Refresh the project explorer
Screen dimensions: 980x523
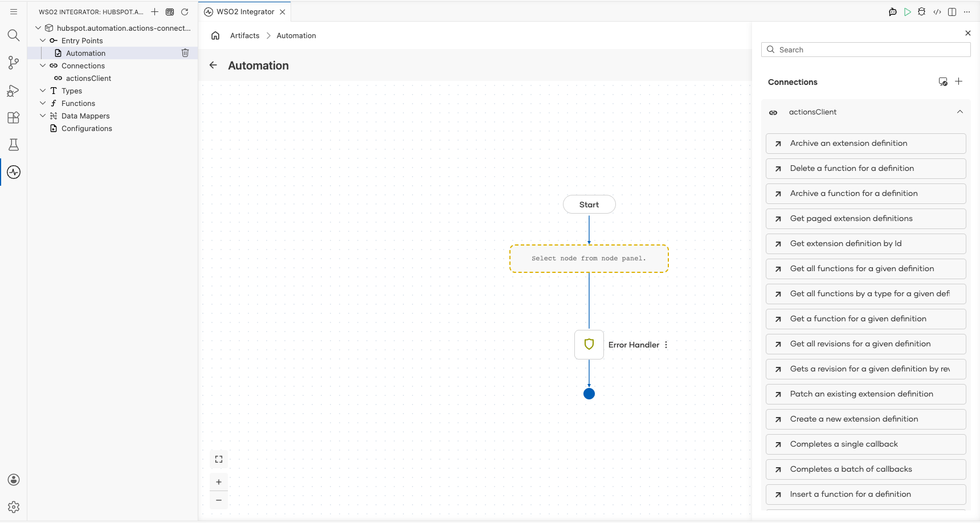(185, 11)
